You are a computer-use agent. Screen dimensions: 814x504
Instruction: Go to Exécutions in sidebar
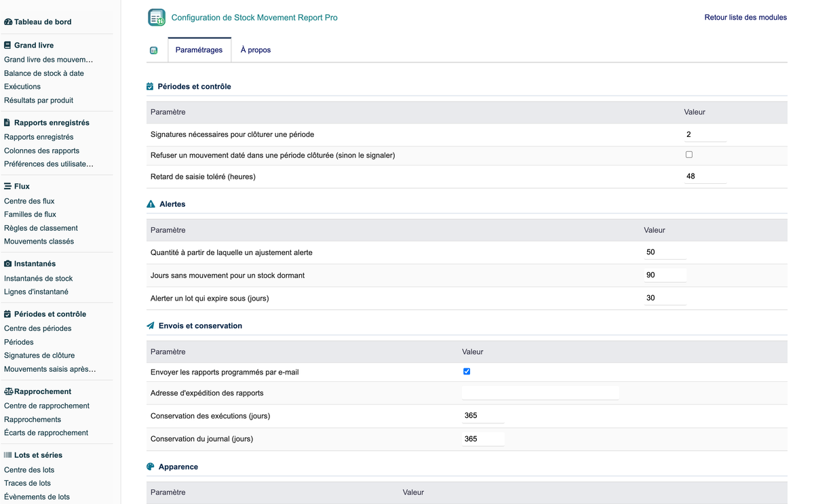(22, 87)
